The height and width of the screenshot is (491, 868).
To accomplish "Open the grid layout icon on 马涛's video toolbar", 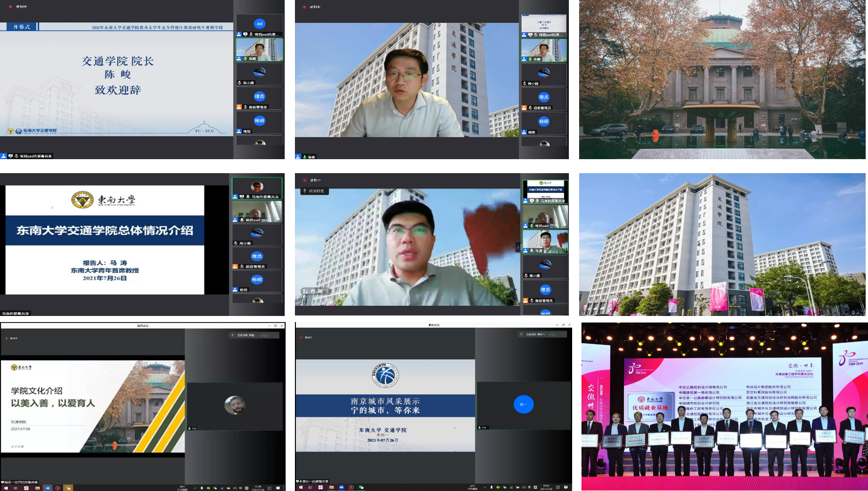I will click(x=305, y=291).
